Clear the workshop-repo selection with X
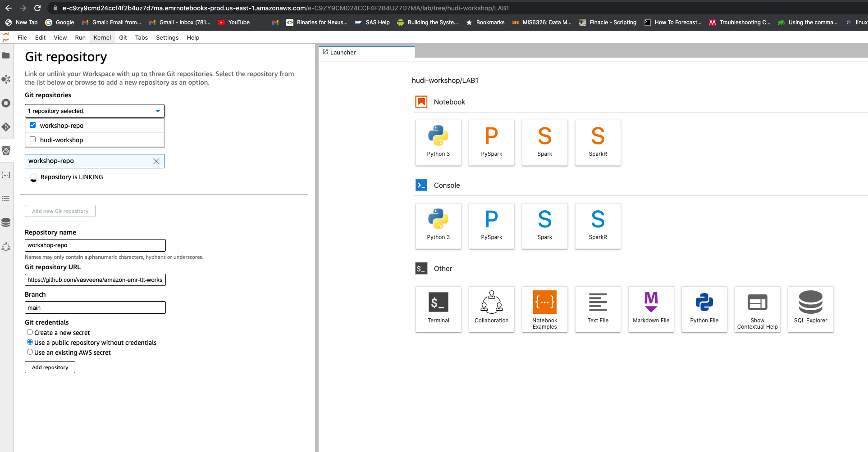Image resolution: width=868 pixels, height=452 pixels. pyautogui.click(x=156, y=161)
